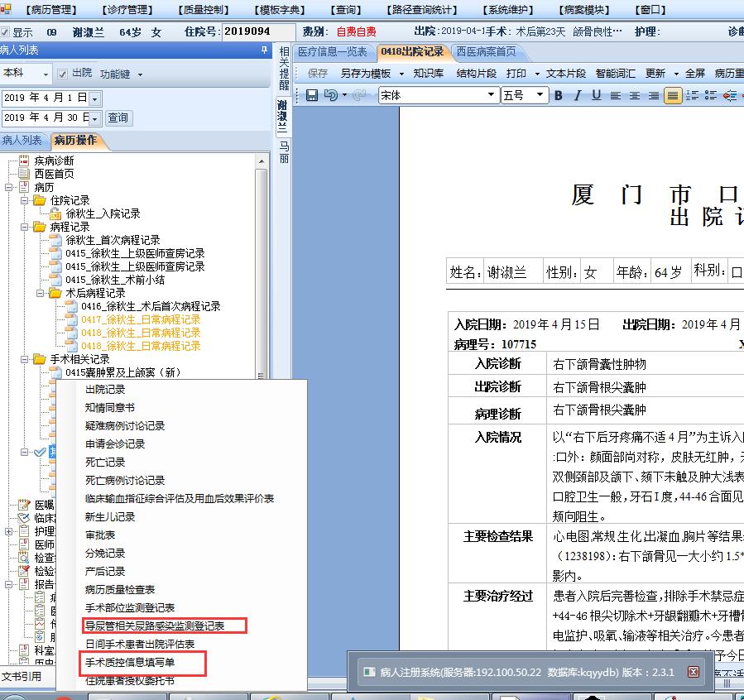Collapse the 住院记录 folder

pyautogui.click(x=24, y=200)
